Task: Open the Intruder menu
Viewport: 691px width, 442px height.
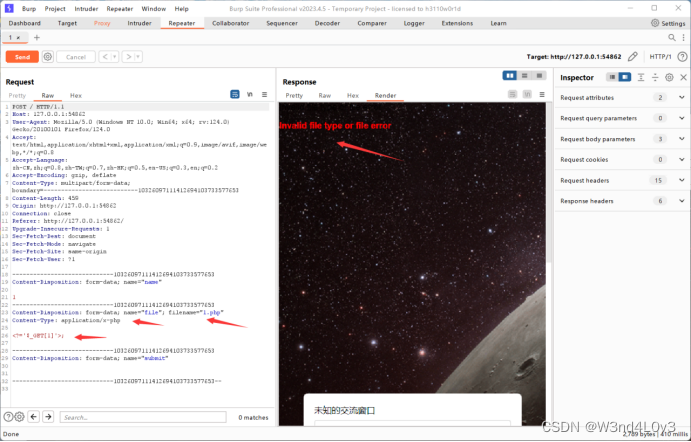Action: point(86,8)
